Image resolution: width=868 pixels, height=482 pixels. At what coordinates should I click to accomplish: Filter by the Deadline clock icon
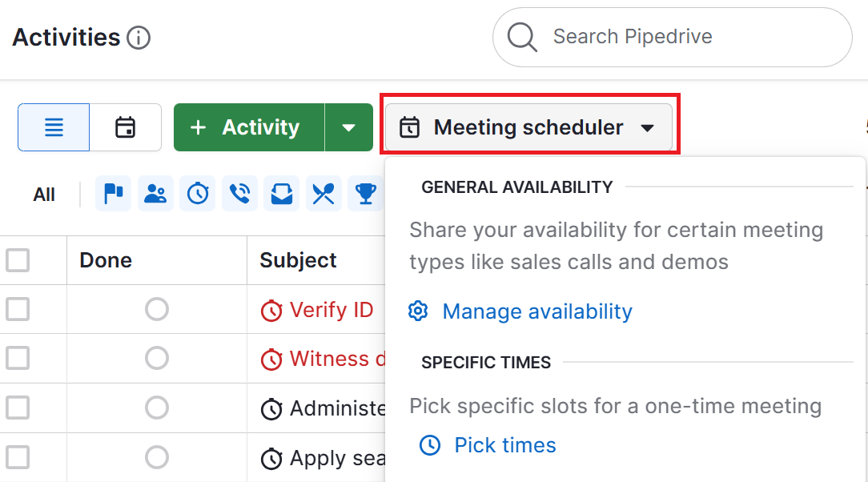coord(197,193)
